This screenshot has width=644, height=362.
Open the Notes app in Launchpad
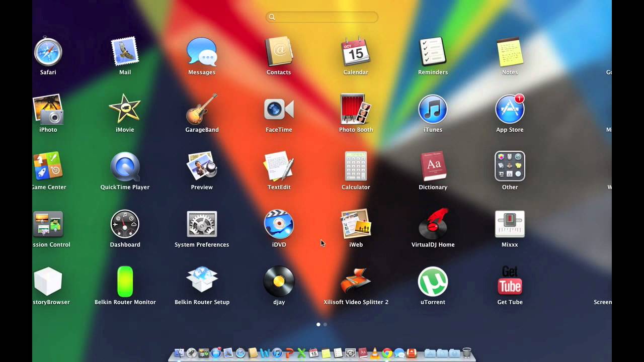click(x=510, y=52)
